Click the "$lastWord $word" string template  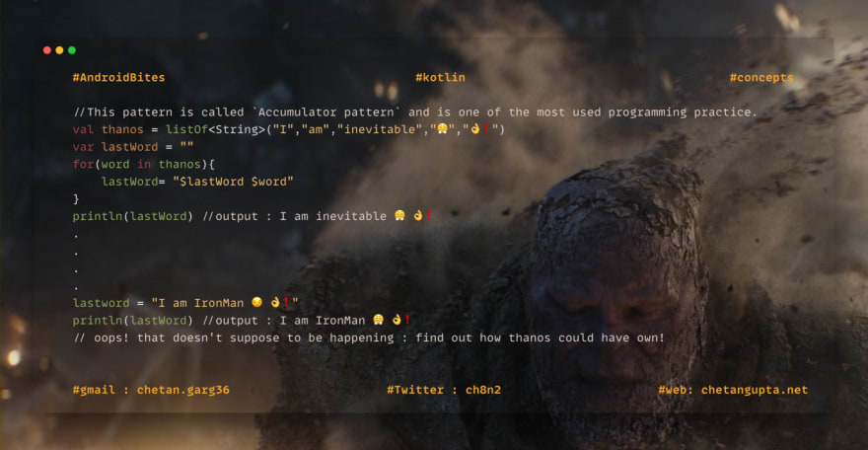pos(233,182)
